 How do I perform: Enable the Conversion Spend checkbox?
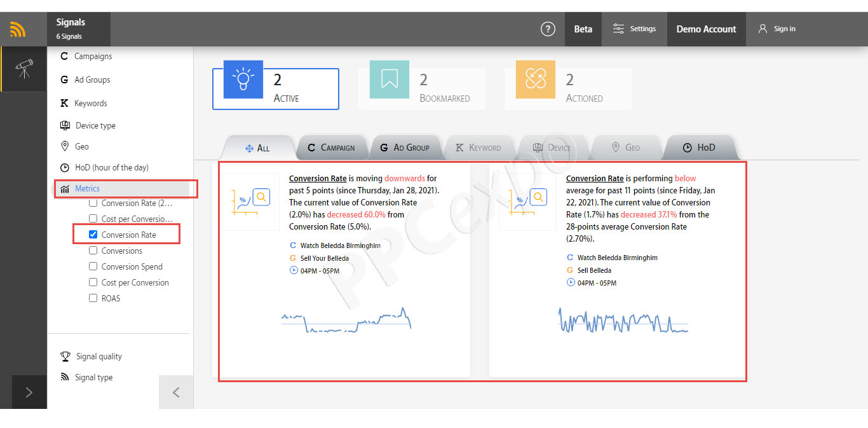coord(93,266)
